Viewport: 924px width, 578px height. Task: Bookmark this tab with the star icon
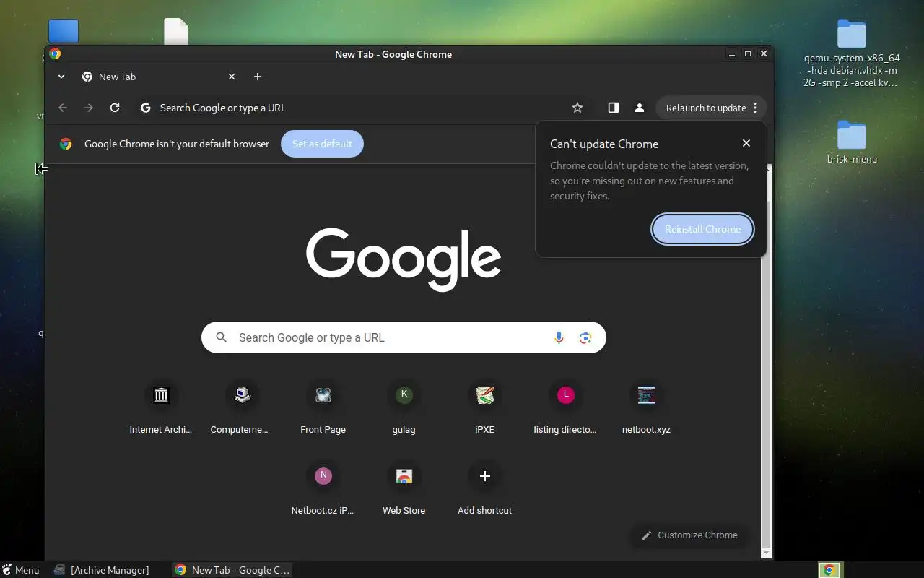(x=577, y=108)
